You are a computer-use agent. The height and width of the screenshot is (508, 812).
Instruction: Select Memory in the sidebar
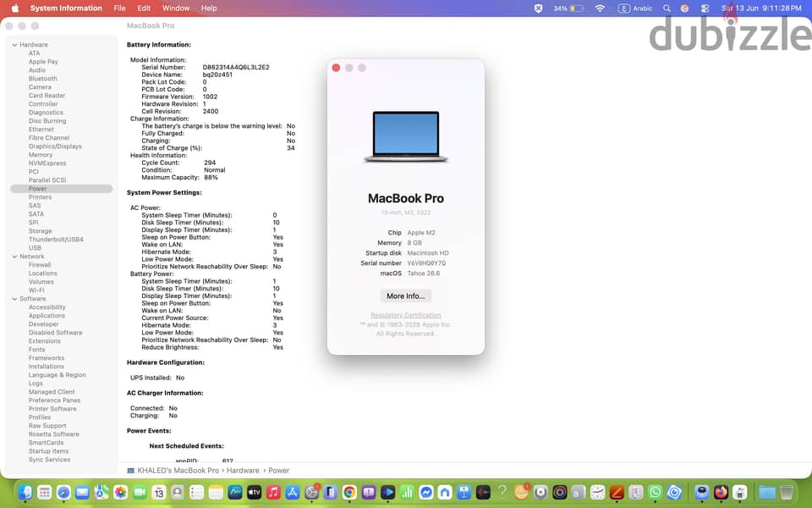coord(41,155)
